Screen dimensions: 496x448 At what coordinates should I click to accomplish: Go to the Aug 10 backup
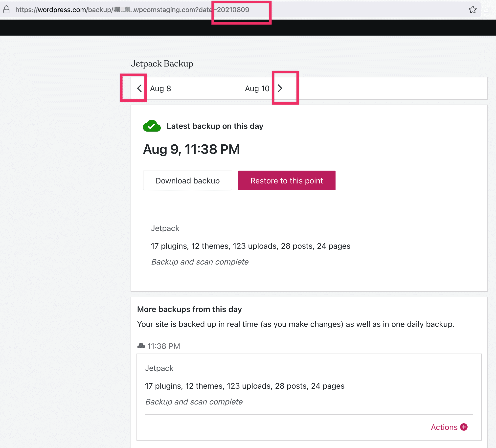click(257, 89)
